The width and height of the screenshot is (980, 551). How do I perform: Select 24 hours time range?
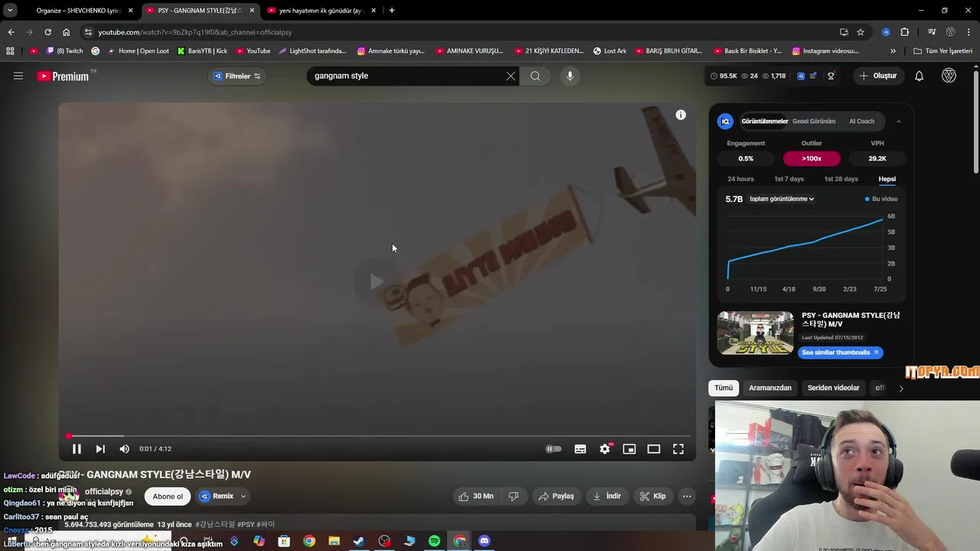pos(740,179)
